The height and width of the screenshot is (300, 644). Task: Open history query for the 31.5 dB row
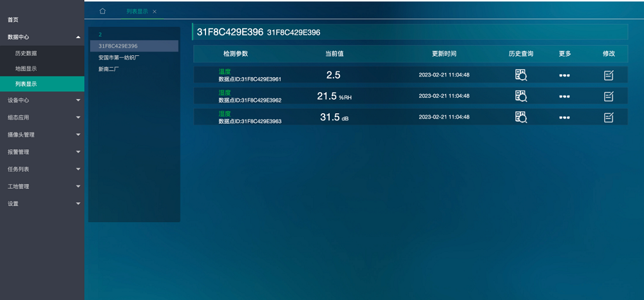[x=520, y=117]
